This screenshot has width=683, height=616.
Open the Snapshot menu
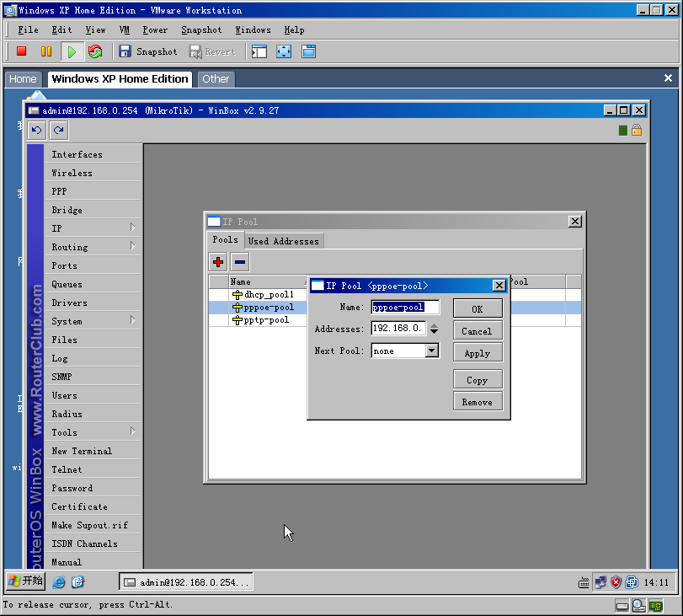[201, 30]
